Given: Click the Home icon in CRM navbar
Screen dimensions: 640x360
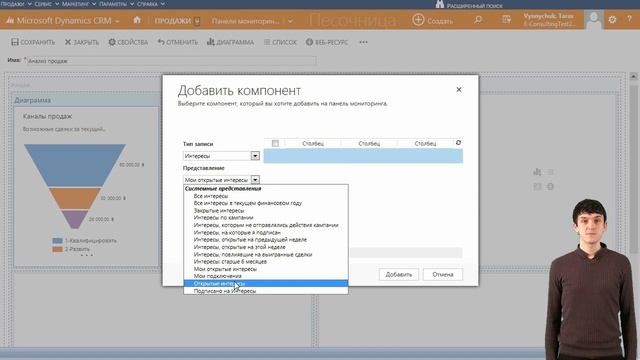Looking at the screenshot, I should click(137, 20).
